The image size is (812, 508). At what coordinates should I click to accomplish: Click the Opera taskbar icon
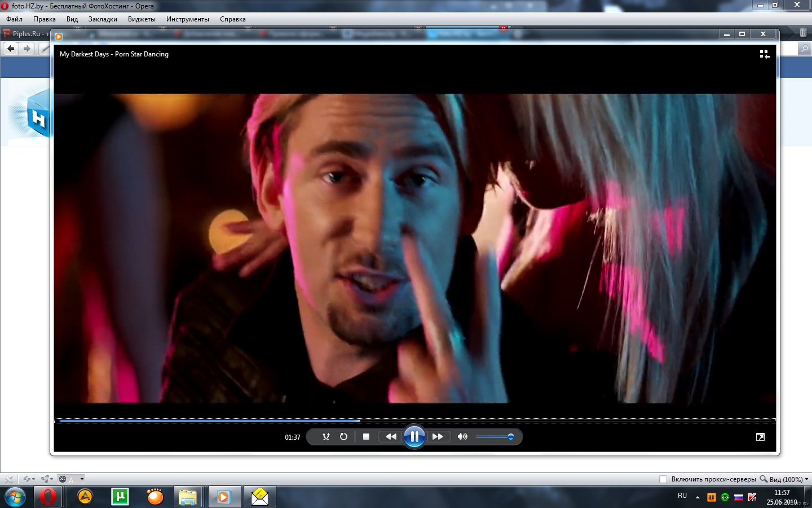(x=48, y=497)
